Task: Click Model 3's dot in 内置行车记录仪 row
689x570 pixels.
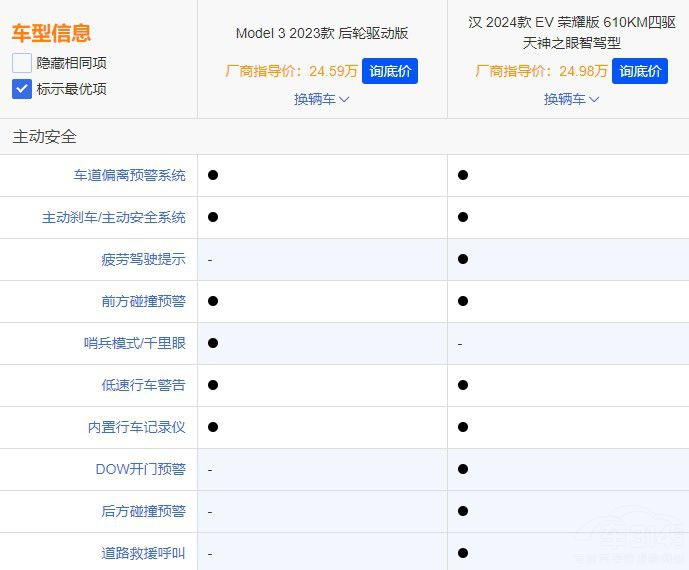Action: [x=213, y=427]
